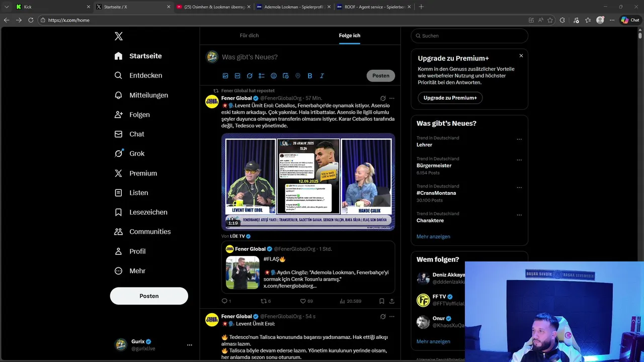Switch to the Ademola Lookman Spielerprofil tab
644x362 pixels.
(x=293, y=7)
